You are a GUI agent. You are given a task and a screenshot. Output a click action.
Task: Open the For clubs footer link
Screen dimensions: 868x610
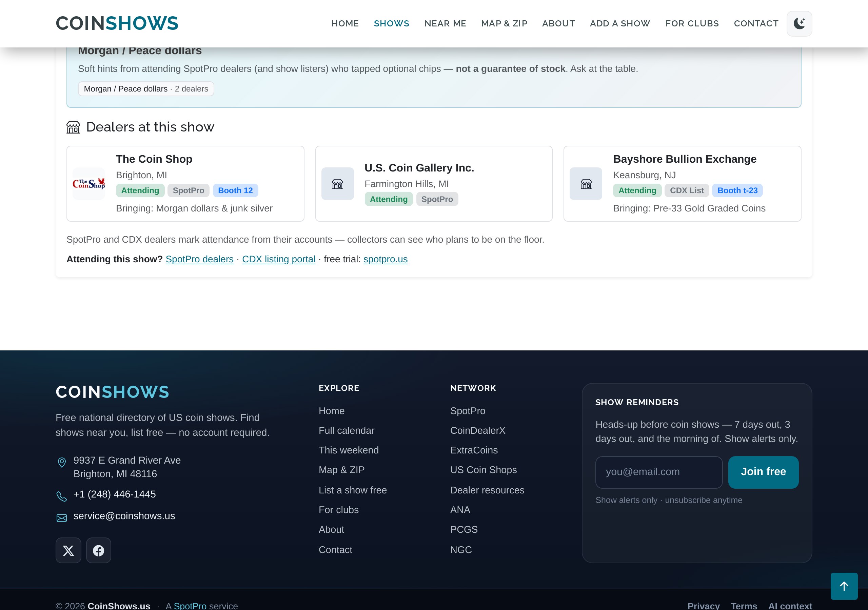pyautogui.click(x=339, y=510)
